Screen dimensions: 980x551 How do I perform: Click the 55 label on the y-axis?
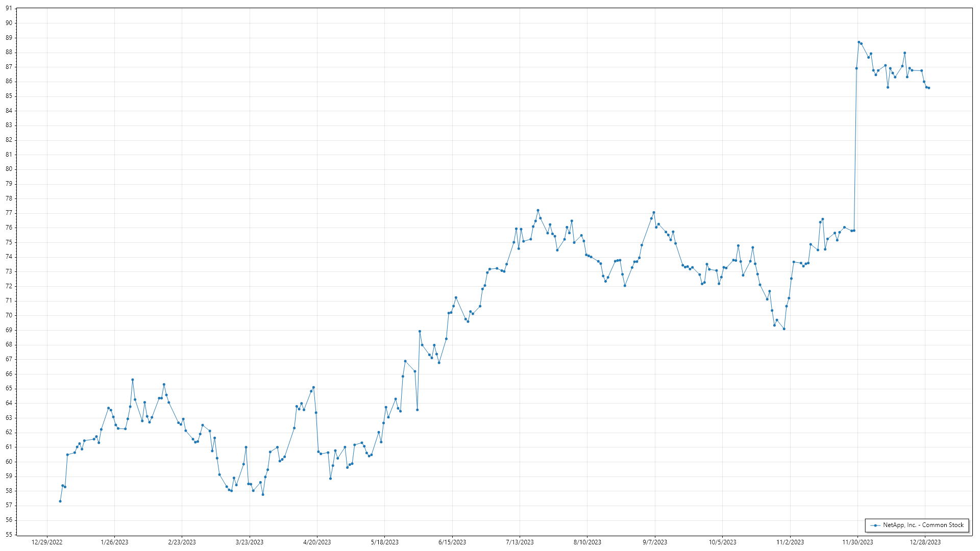pos(9,535)
